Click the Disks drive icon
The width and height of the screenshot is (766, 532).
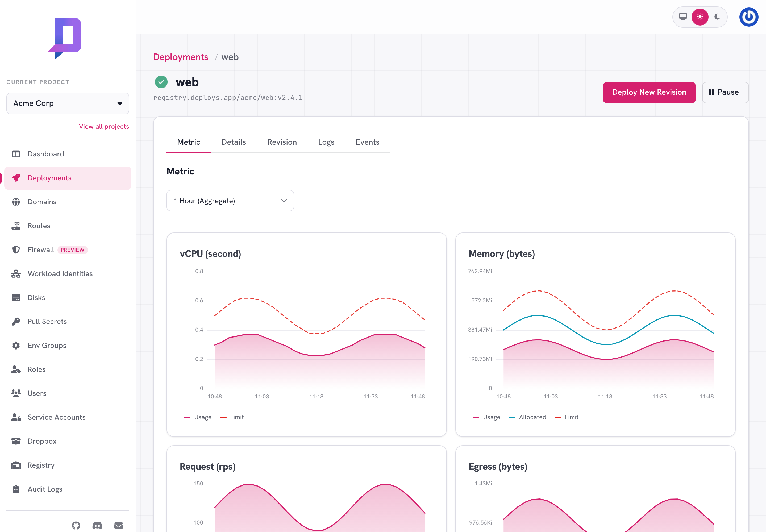click(x=16, y=298)
